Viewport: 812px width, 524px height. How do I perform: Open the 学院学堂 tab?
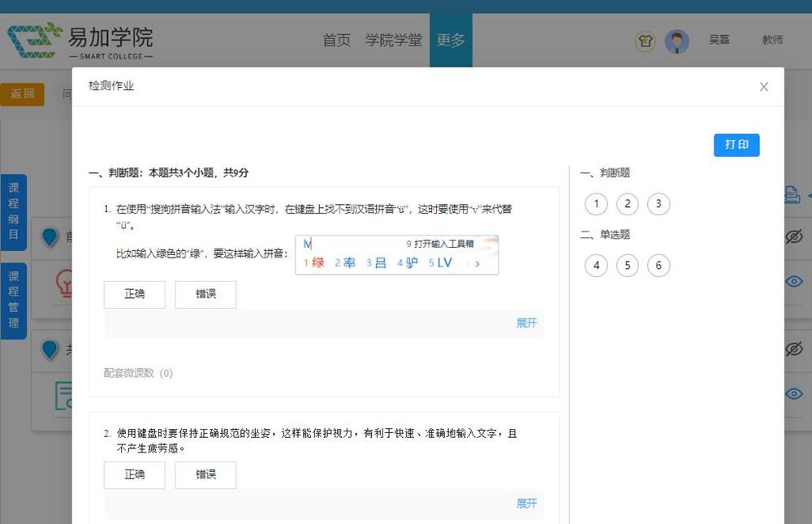tap(394, 40)
